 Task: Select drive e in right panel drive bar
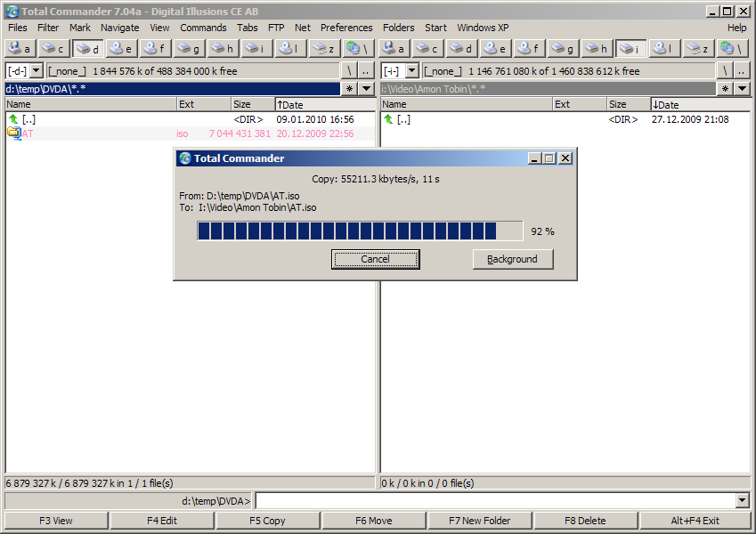(x=496, y=49)
